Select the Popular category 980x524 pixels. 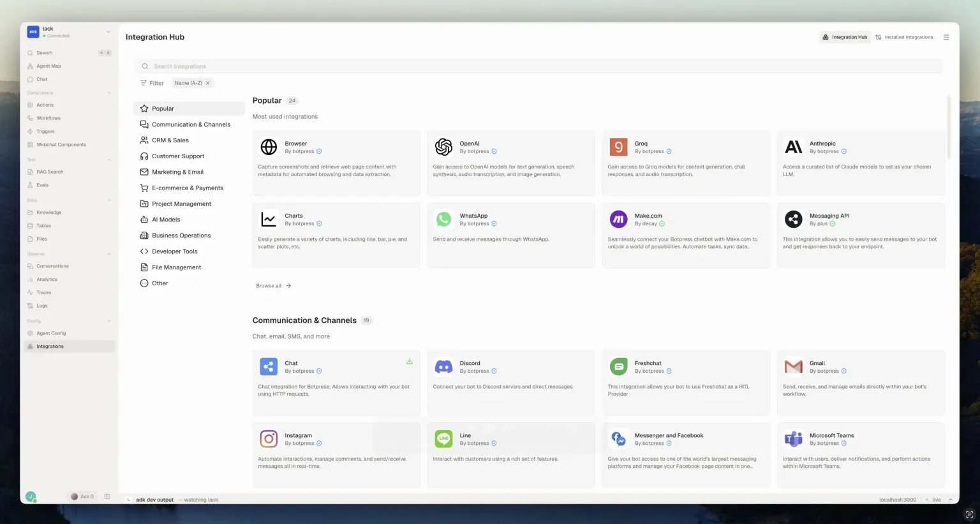[189, 109]
